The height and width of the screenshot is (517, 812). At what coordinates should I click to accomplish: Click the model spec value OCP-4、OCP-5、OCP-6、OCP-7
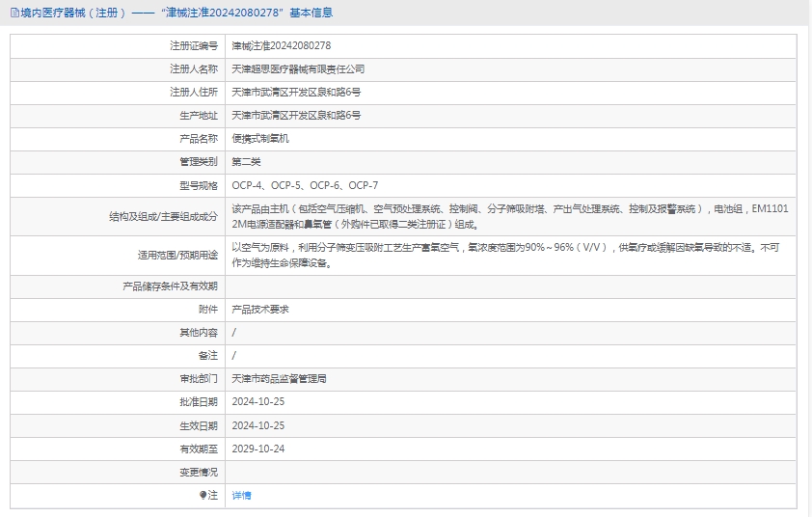pyautogui.click(x=305, y=185)
